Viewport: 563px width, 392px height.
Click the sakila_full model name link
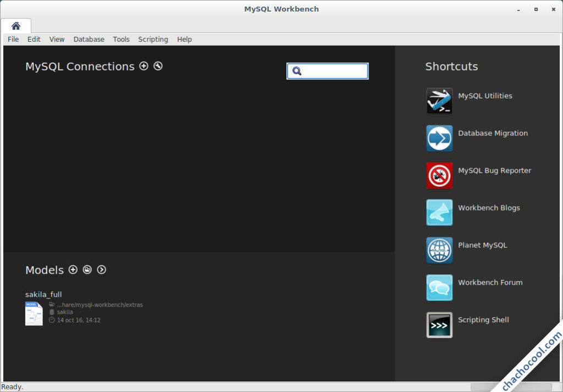43,295
